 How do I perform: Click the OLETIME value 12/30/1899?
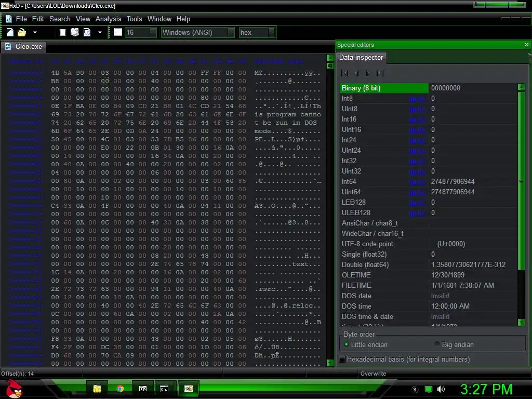click(448, 275)
